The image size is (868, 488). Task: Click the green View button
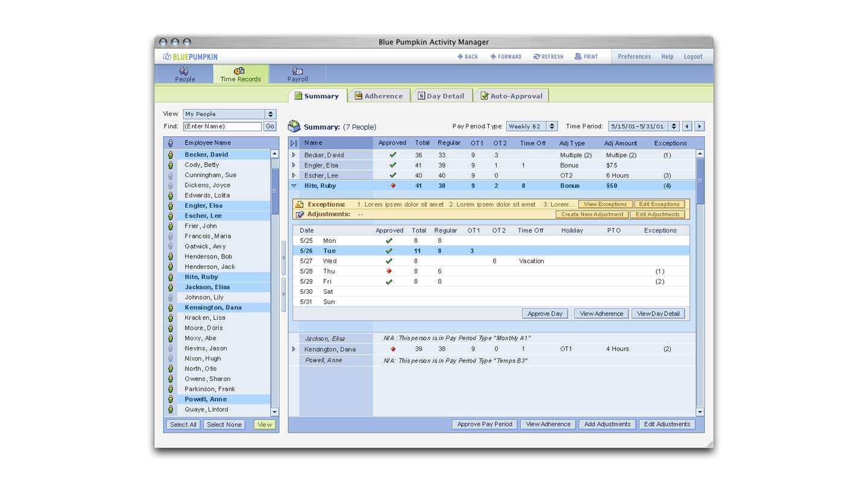click(265, 425)
